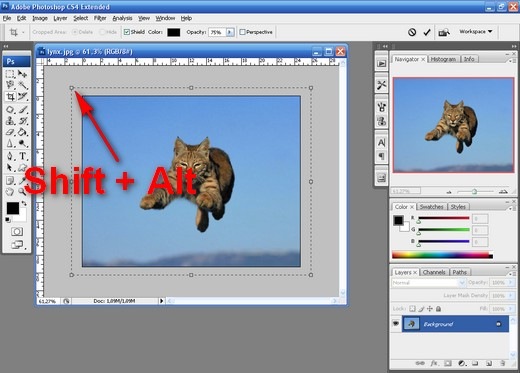The height and width of the screenshot is (373, 520).
Task: Open the Workspace dropdown
Action: tap(476, 31)
